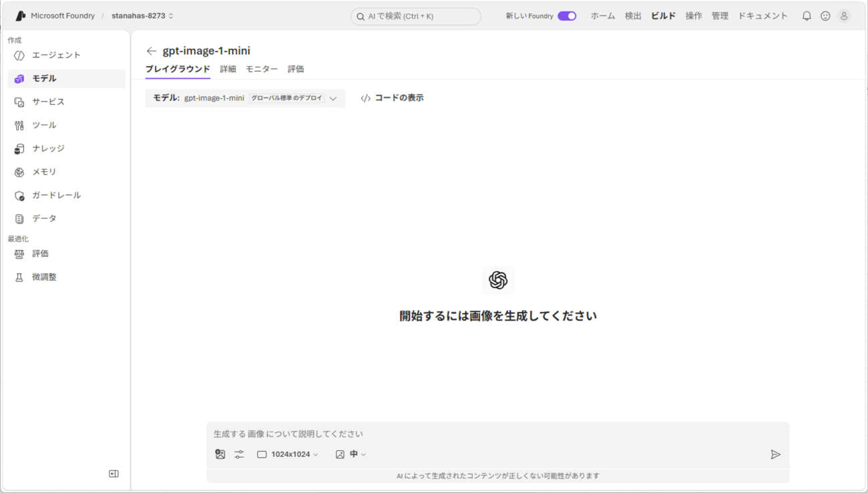Click the image description prompt field

[x=497, y=434]
